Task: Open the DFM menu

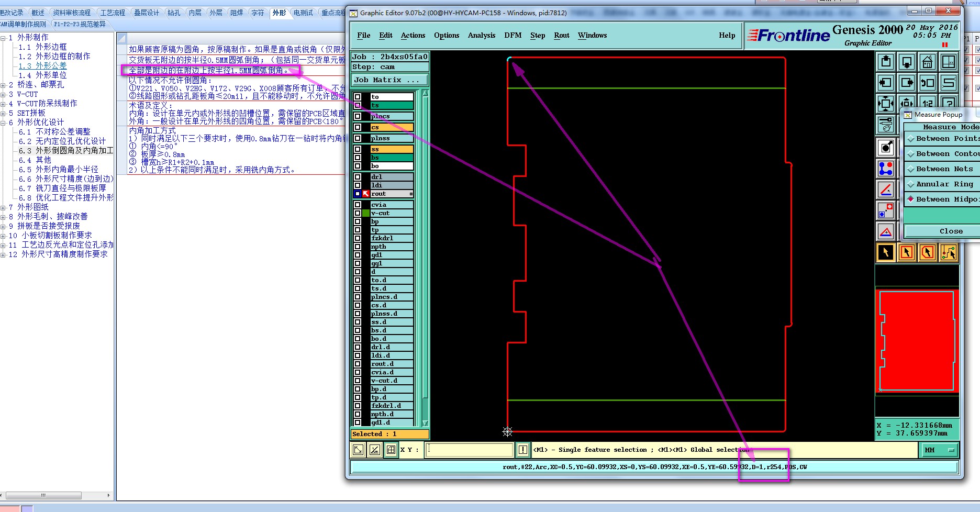Action: pos(513,35)
